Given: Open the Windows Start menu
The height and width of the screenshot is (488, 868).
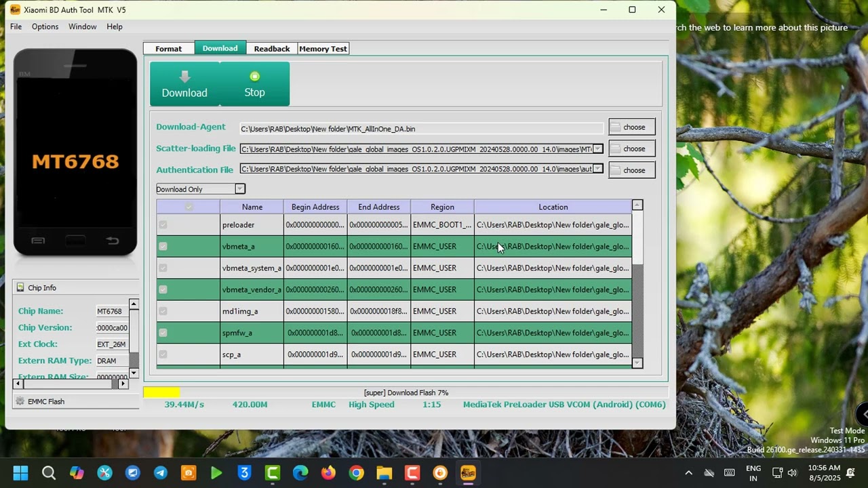Looking at the screenshot, I should pos(20,472).
